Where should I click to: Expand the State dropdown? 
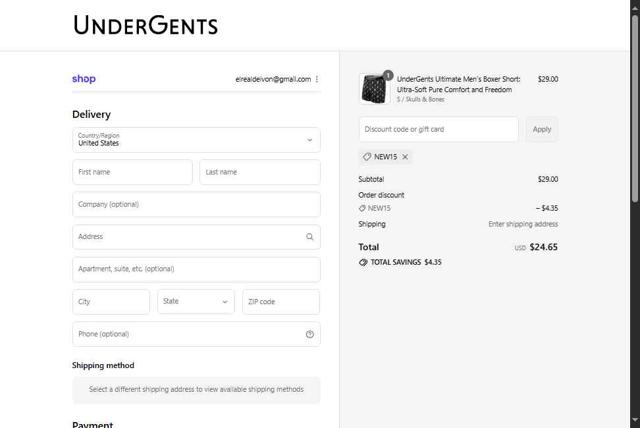tap(196, 302)
